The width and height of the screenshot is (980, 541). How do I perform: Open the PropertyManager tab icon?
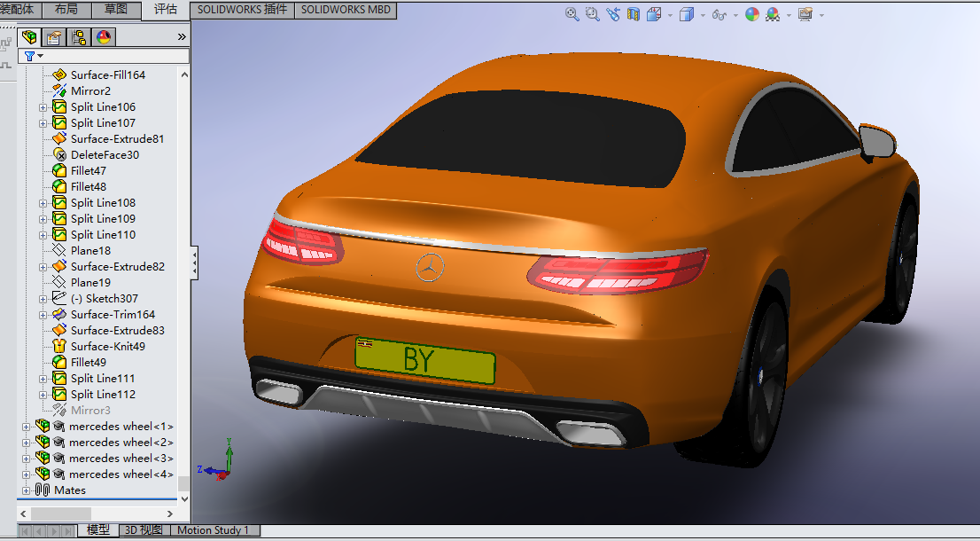(54, 37)
